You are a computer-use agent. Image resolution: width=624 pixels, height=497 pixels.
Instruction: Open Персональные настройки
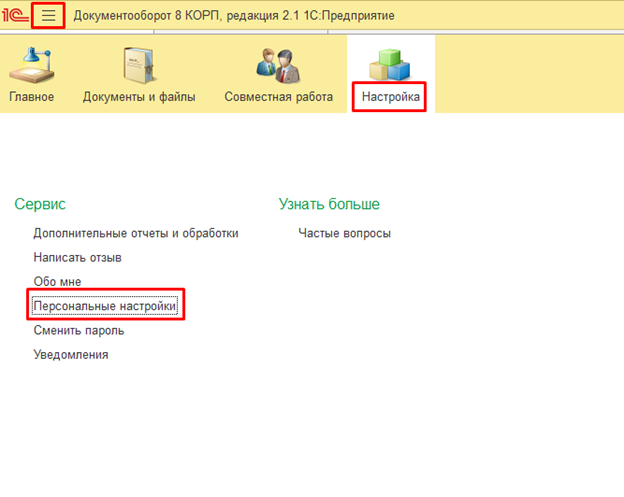click(105, 306)
